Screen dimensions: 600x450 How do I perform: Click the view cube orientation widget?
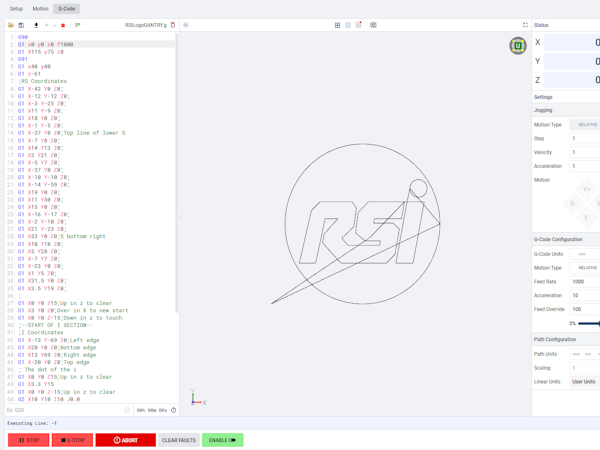[x=517, y=46]
